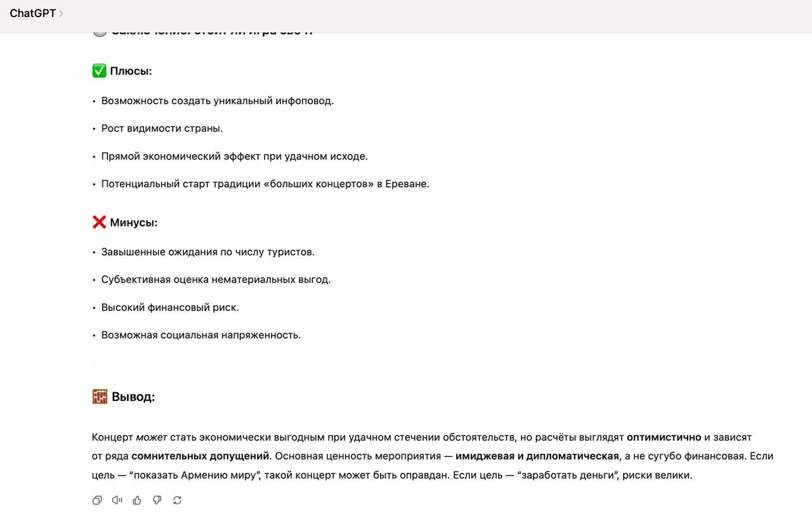Click the ChatGPT title in the header

point(33,13)
